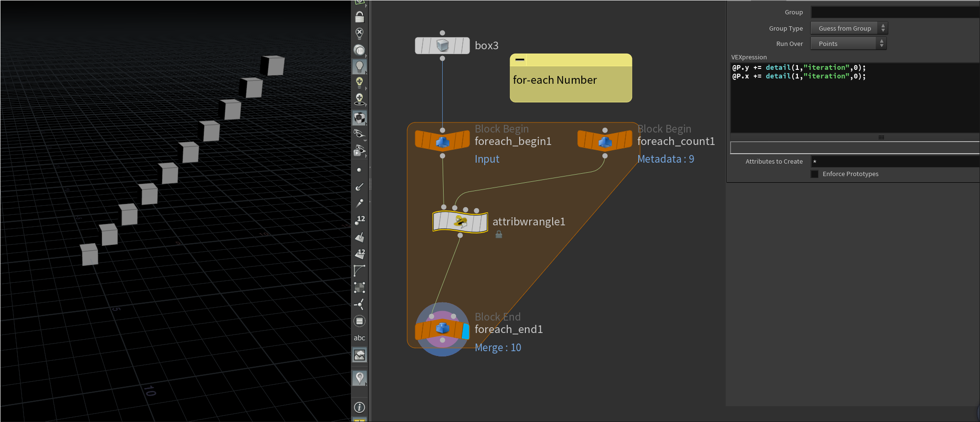Toggle the background image icon

coord(359,355)
